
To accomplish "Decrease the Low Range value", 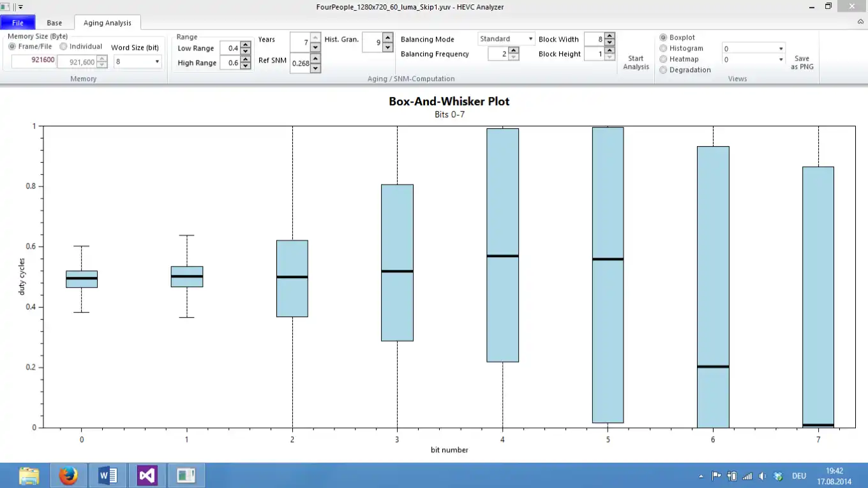I will coord(245,51).
